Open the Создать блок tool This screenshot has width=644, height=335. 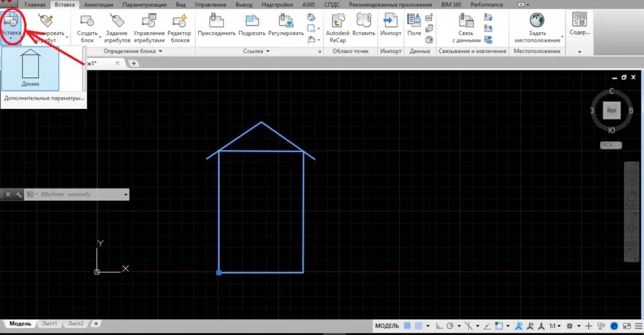tap(87, 28)
